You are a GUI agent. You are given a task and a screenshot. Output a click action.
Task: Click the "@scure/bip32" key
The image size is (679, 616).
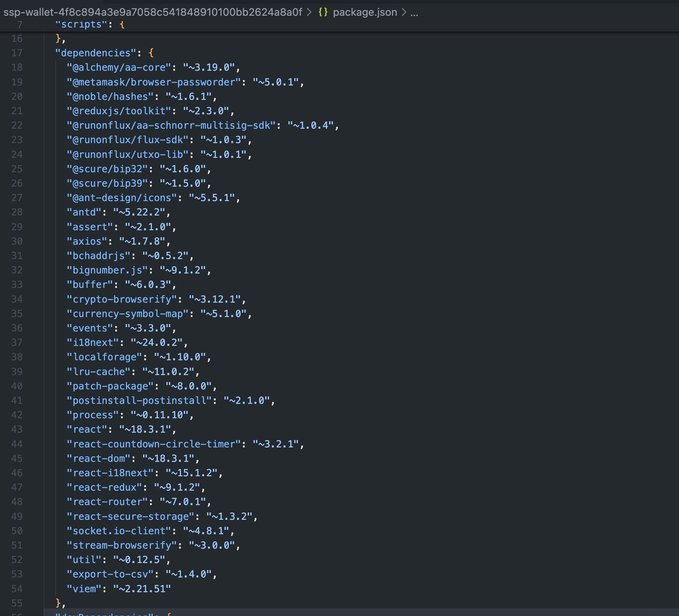[x=108, y=169]
